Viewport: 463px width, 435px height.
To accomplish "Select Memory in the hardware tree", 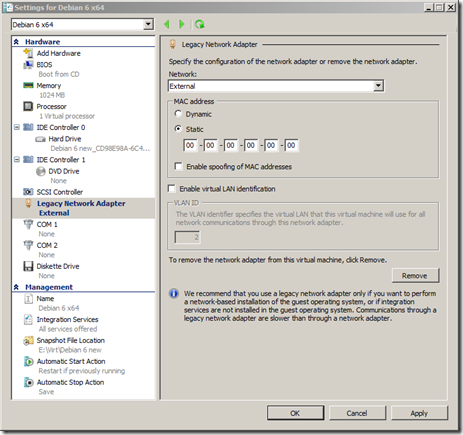I will [49, 86].
